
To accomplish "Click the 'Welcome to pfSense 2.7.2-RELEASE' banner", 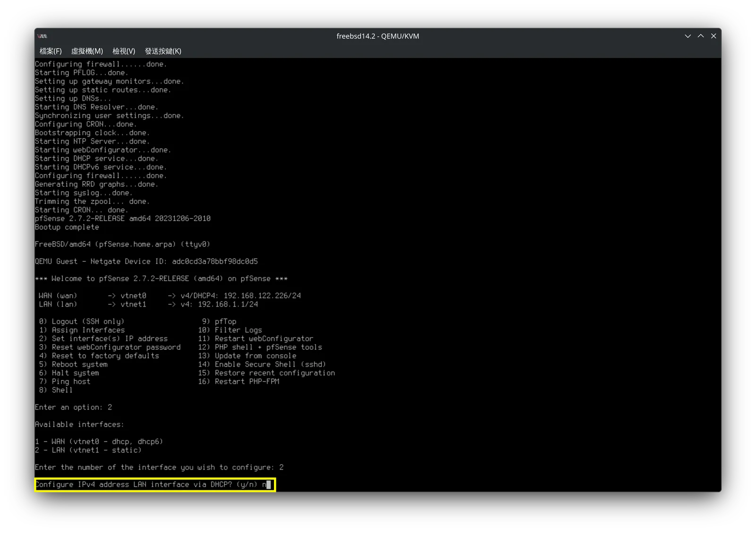I will pyautogui.click(x=161, y=278).
